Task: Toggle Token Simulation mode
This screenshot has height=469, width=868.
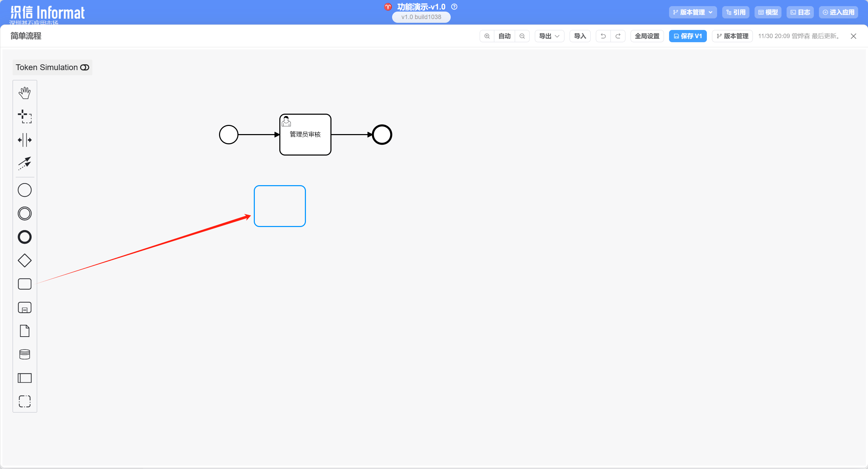Action: [84, 67]
